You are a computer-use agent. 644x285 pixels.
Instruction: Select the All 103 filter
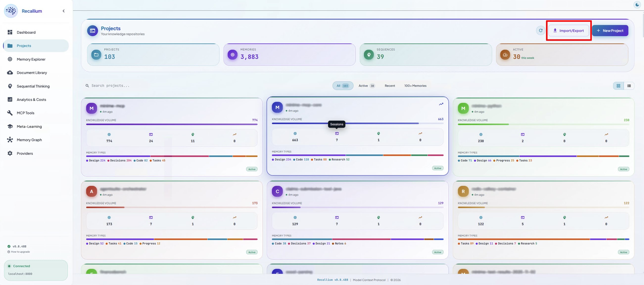pos(343,86)
